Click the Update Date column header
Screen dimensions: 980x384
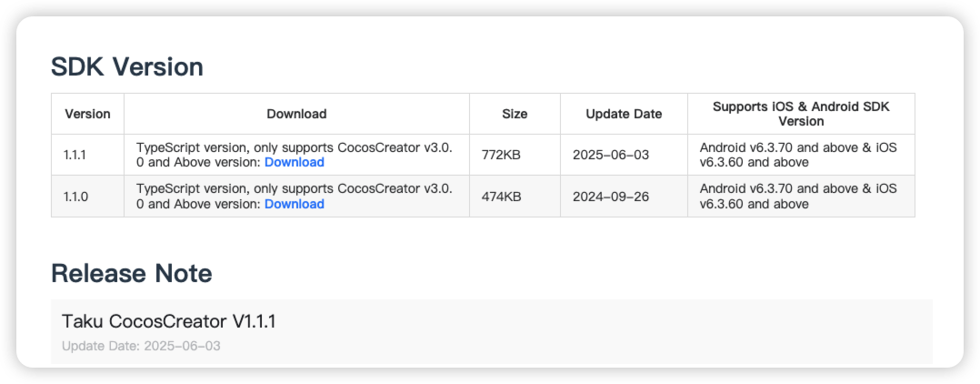coord(624,114)
